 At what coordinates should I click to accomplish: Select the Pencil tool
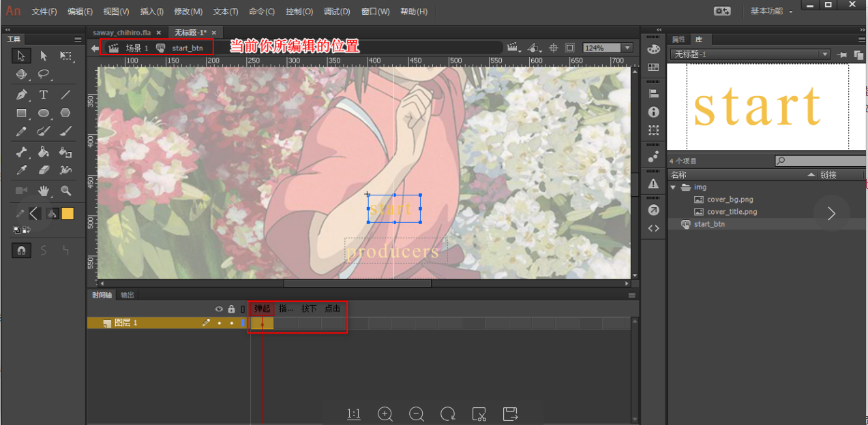21,131
